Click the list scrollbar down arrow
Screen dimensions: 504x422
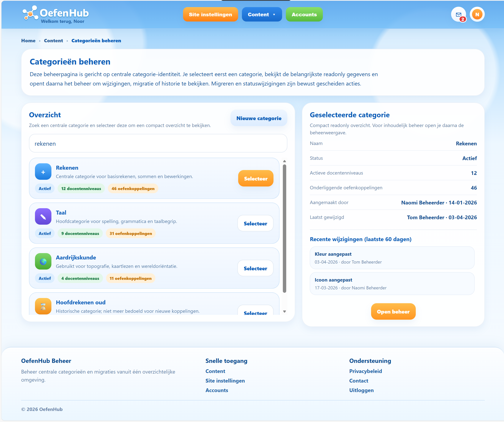pos(284,312)
